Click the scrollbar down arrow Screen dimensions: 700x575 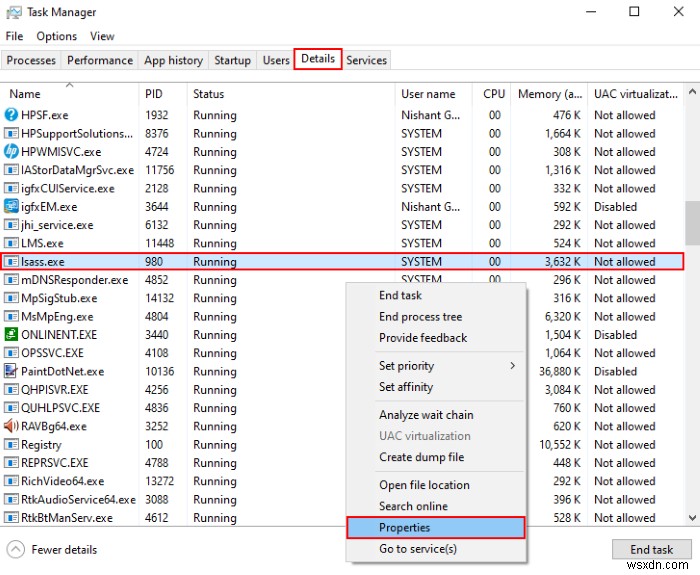tap(692, 518)
